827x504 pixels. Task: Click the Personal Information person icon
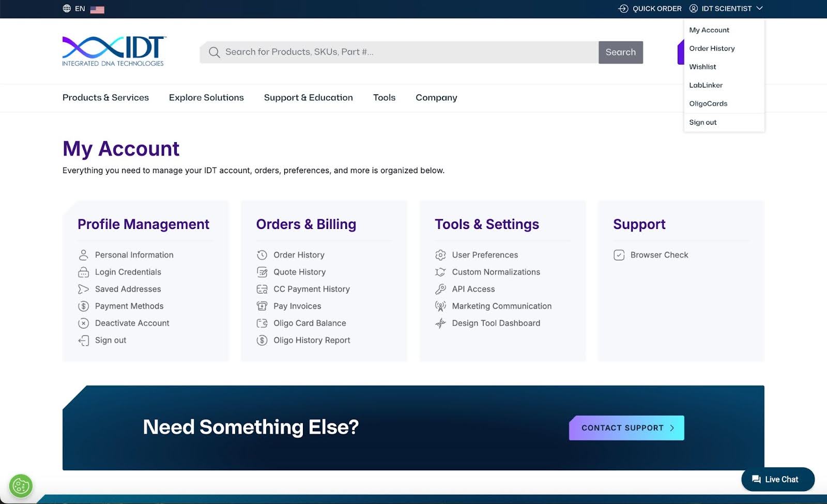(x=83, y=255)
